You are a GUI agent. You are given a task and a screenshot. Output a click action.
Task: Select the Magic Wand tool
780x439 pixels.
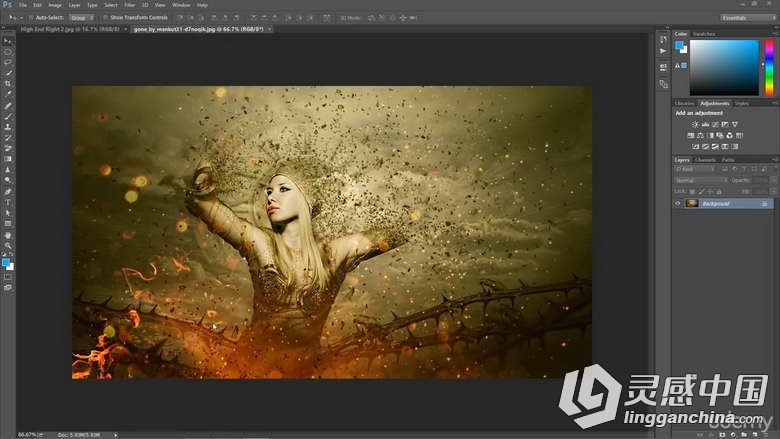[x=7, y=73]
